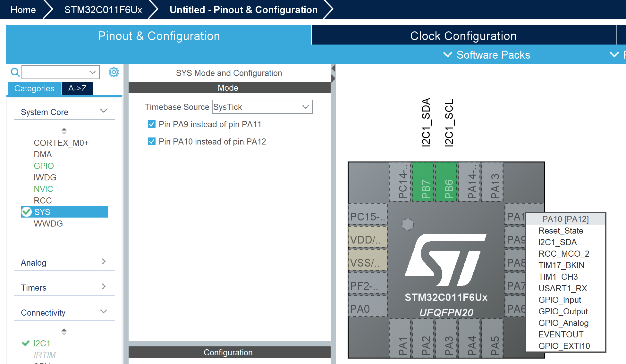Click the green checkmark icon beside SYS
The width and height of the screenshot is (626, 364).
(x=26, y=212)
